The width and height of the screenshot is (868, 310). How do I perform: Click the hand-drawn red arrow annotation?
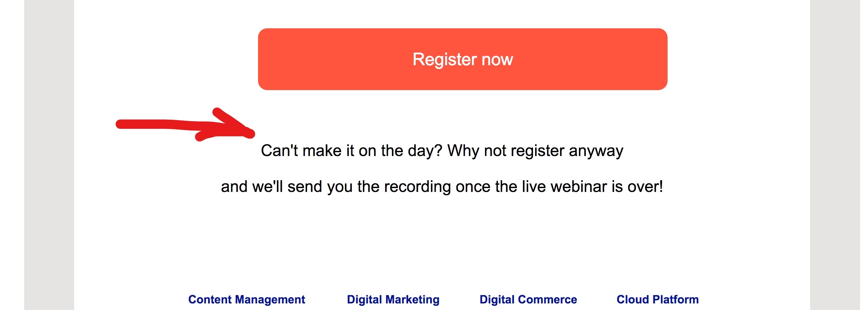(x=185, y=125)
